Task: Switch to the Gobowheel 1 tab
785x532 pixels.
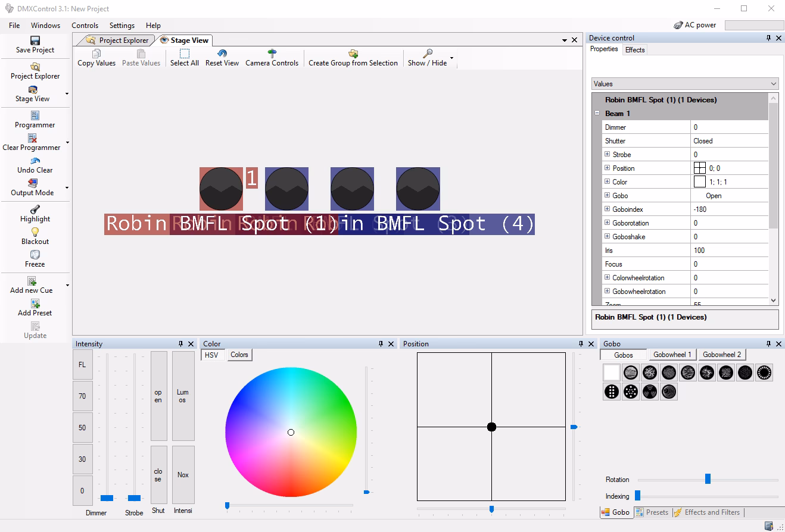Action: [x=672, y=355]
